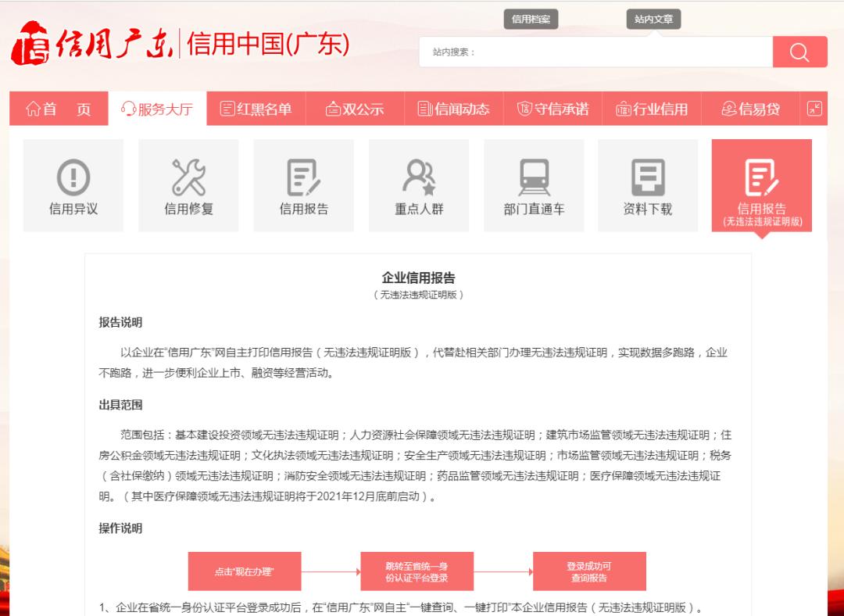Switch search scope to 站内文章
Screen dimensions: 844x616
[x=653, y=20]
